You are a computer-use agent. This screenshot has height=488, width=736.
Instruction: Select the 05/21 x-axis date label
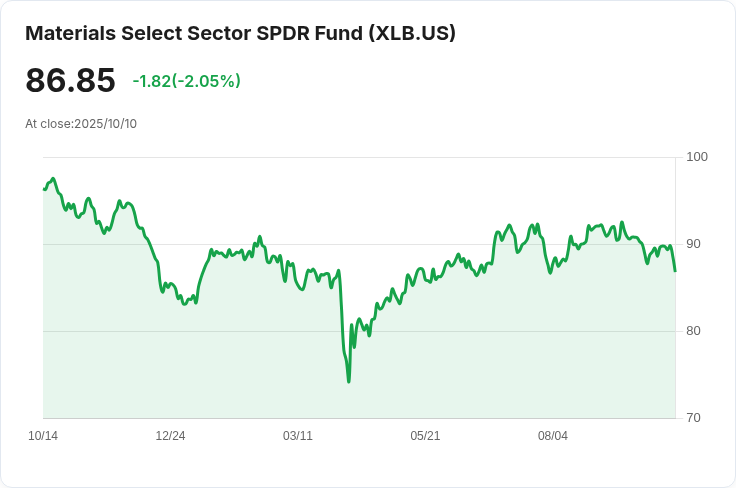425,436
